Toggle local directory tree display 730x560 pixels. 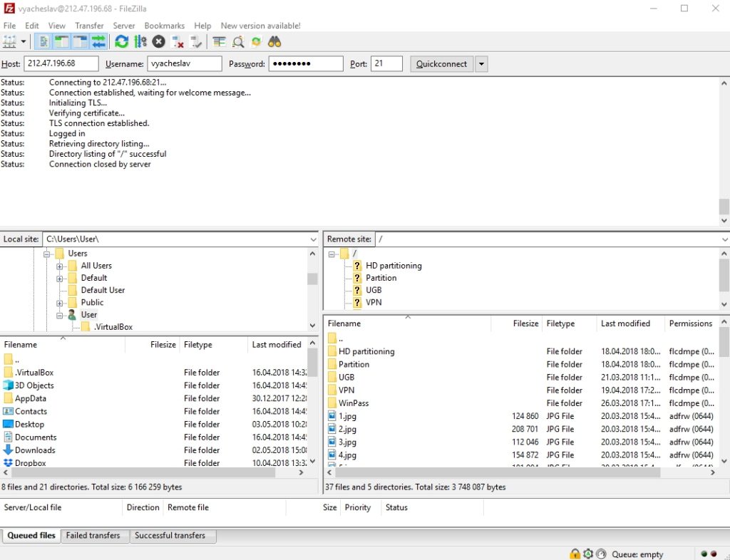click(x=61, y=42)
